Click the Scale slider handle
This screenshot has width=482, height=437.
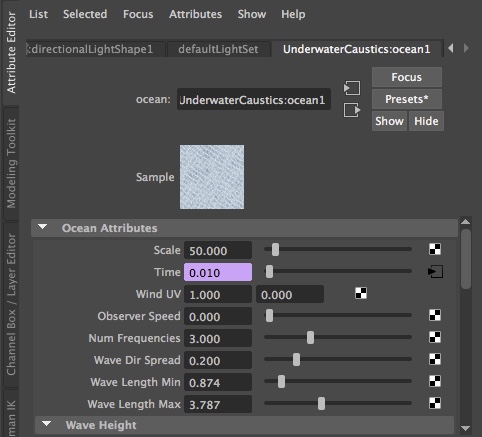click(x=275, y=249)
